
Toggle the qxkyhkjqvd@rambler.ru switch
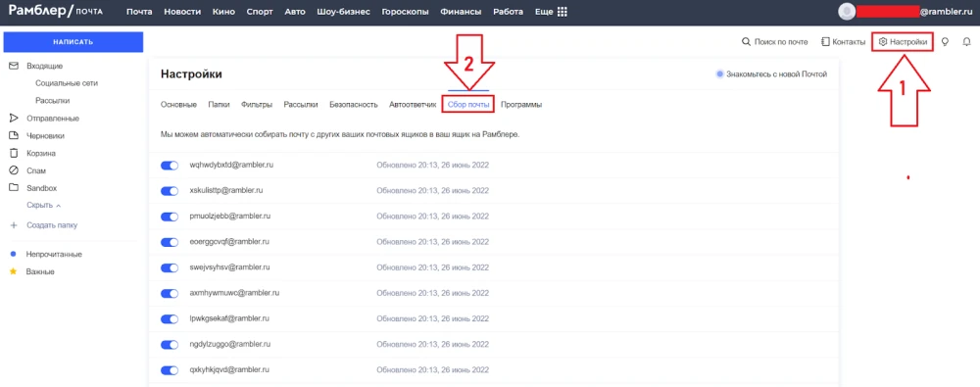click(x=170, y=370)
